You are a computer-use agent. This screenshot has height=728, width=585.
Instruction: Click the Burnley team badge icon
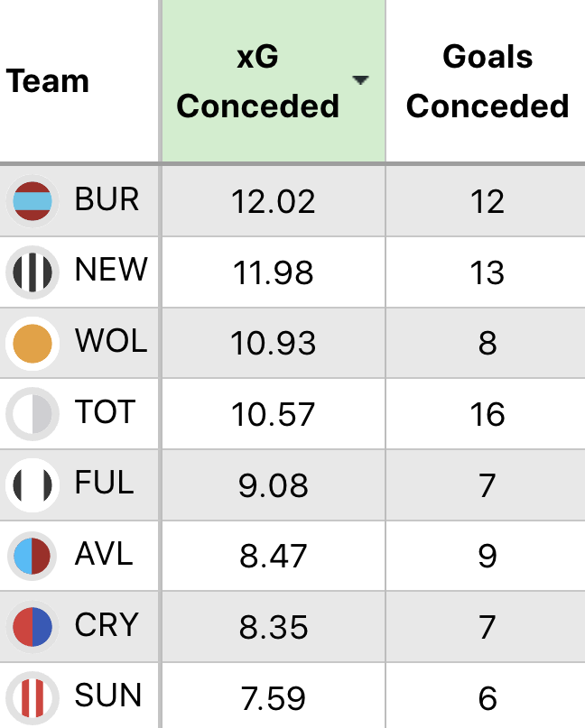pyautogui.click(x=32, y=200)
